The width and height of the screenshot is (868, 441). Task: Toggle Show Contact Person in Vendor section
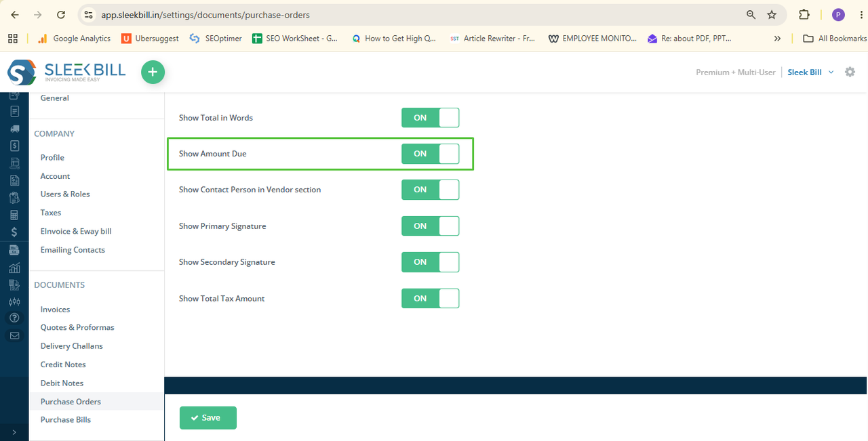coord(431,190)
